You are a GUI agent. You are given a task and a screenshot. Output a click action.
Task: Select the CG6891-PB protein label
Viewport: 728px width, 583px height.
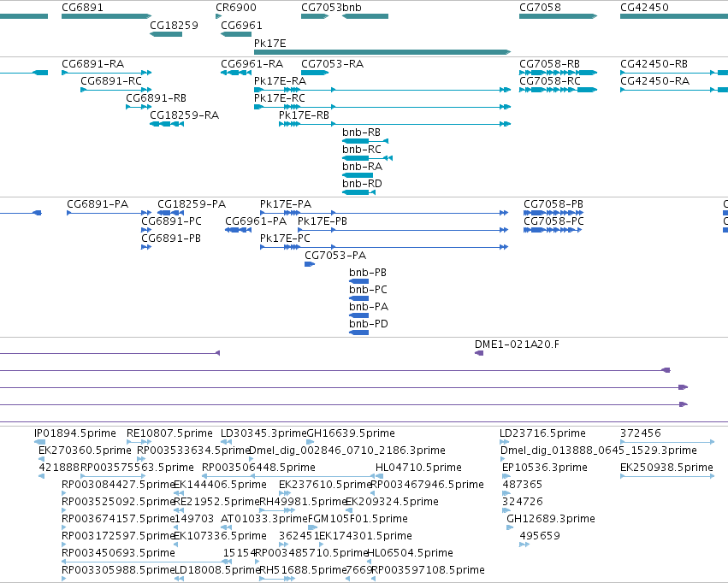tap(171, 238)
